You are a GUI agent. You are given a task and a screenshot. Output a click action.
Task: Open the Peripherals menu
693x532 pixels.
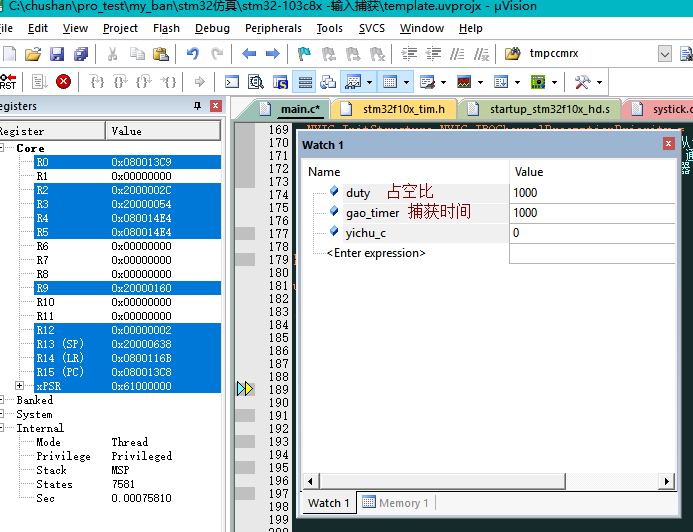click(273, 28)
